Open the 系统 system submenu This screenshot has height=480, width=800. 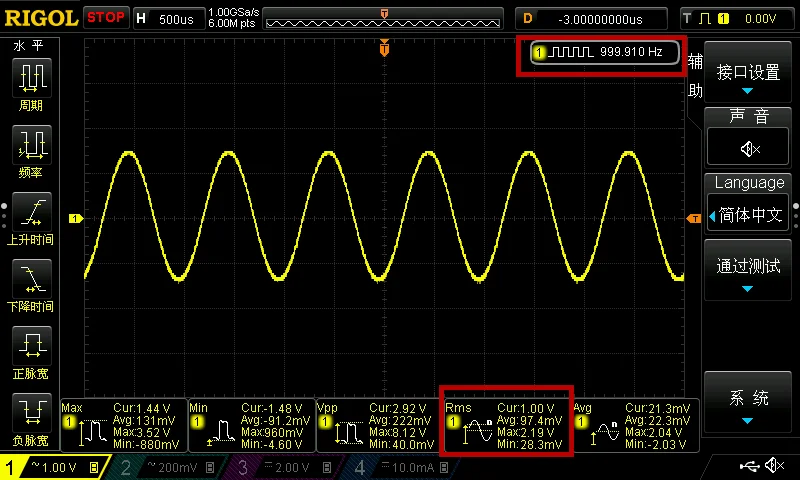(x=748, y=402)
